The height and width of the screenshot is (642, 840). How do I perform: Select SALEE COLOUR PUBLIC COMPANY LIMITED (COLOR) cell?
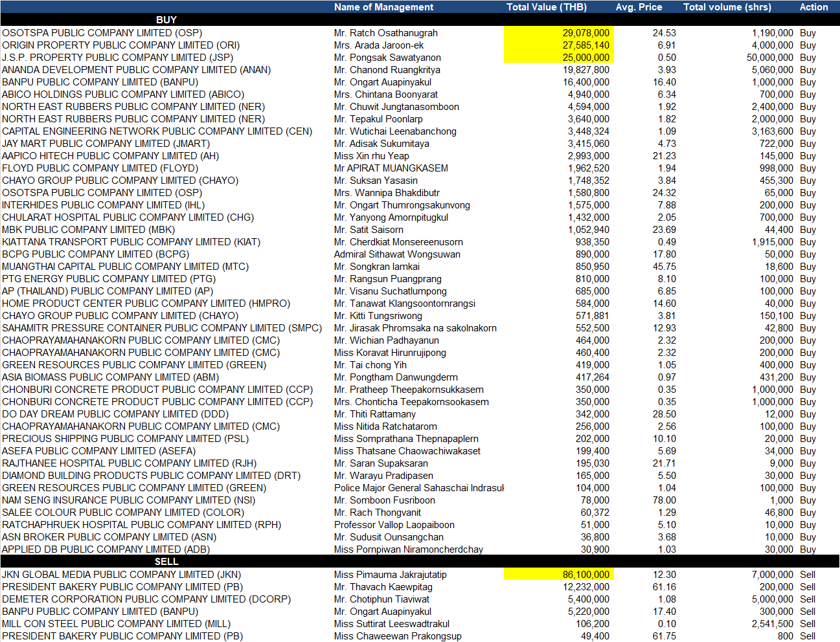[x=123, y=513]
